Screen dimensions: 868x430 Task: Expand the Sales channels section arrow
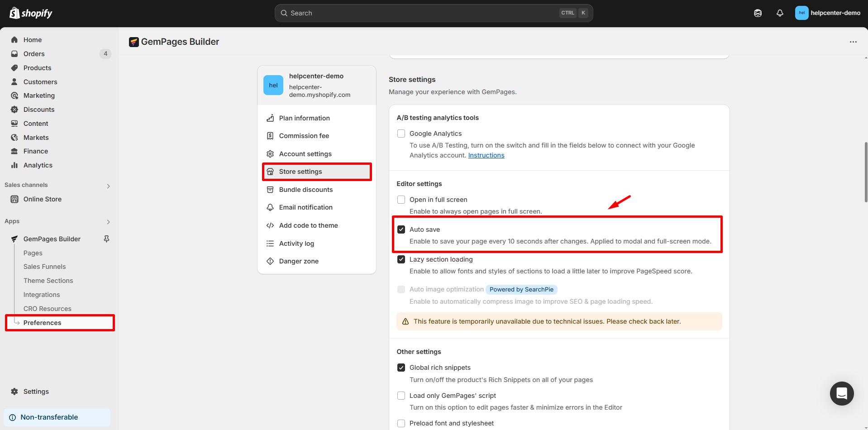[x=108, y=186]
